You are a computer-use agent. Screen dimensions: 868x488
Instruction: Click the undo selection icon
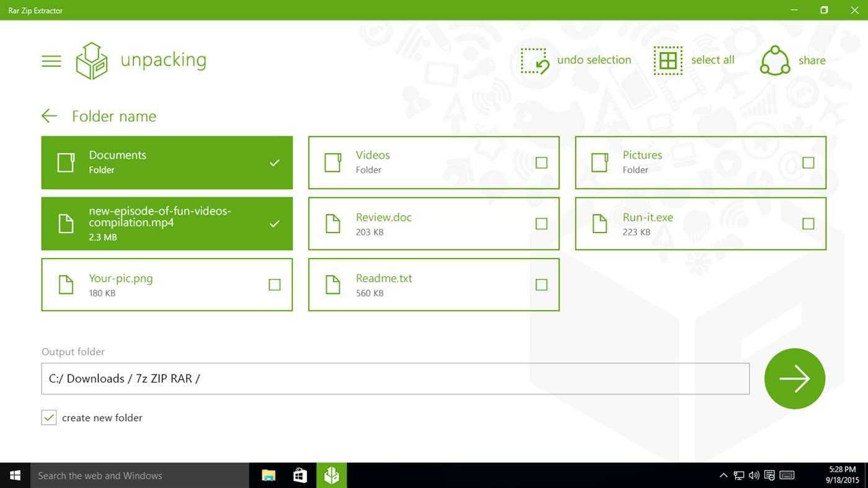[534, 61]
